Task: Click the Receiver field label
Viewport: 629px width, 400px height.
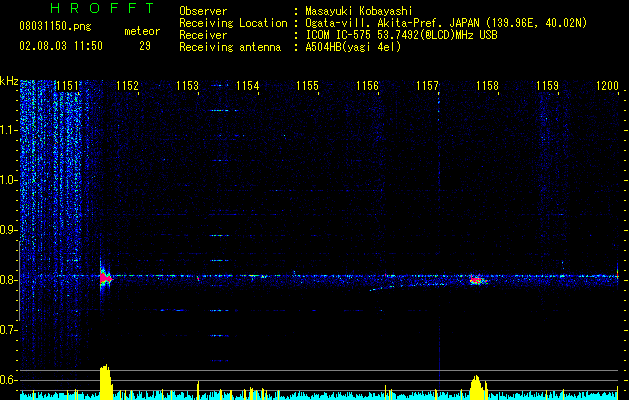Action: point(203,35)
